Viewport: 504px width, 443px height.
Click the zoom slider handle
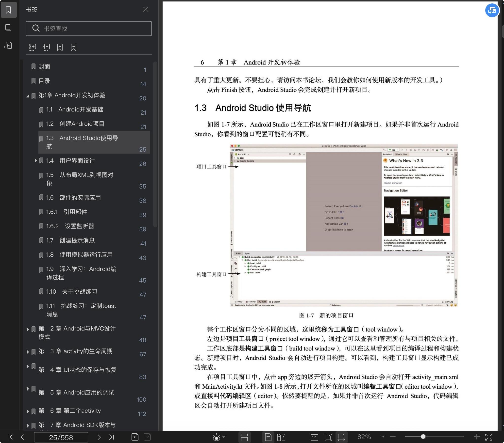[423, 437]
